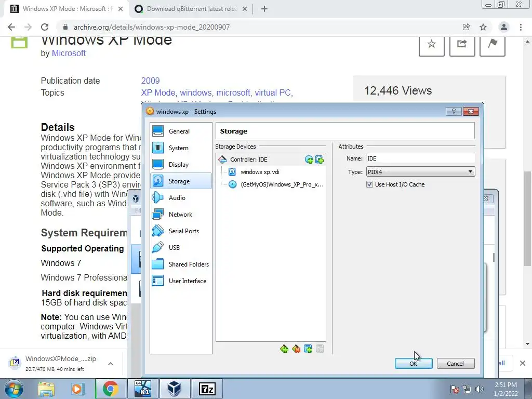This screenshot has width=532, height=399.
Task: Switch to Download qBittorrent browser tab
Action: [190, 9]
